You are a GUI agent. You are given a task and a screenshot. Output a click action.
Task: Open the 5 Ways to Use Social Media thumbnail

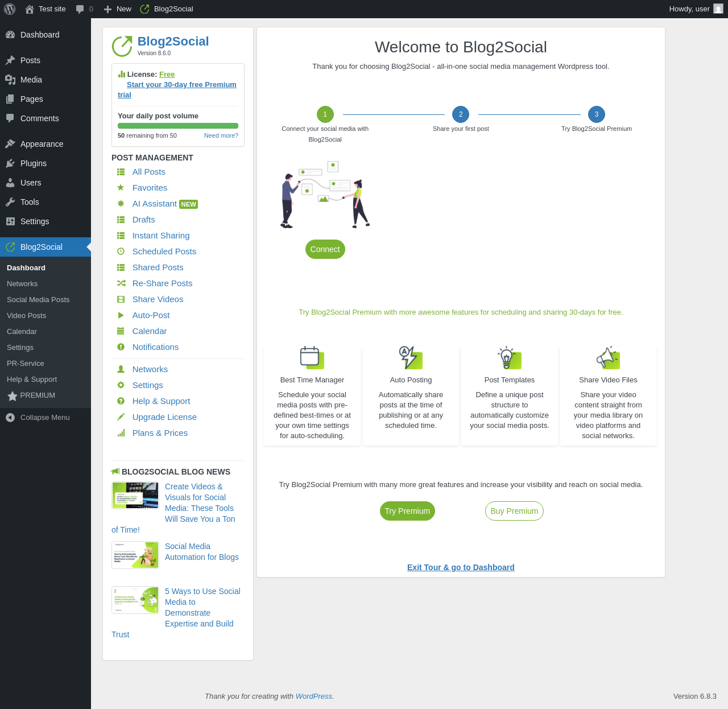click(x=135, y=600)
